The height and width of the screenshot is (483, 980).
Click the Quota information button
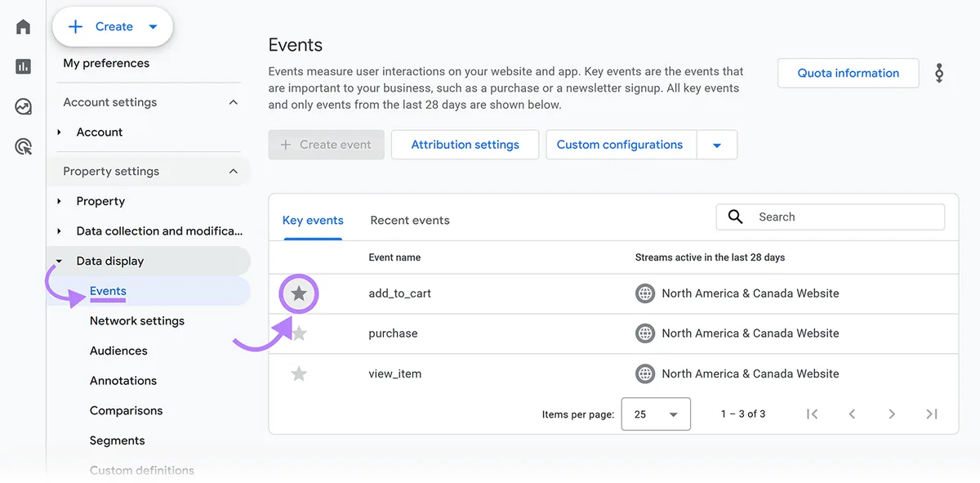click(849, 73)
